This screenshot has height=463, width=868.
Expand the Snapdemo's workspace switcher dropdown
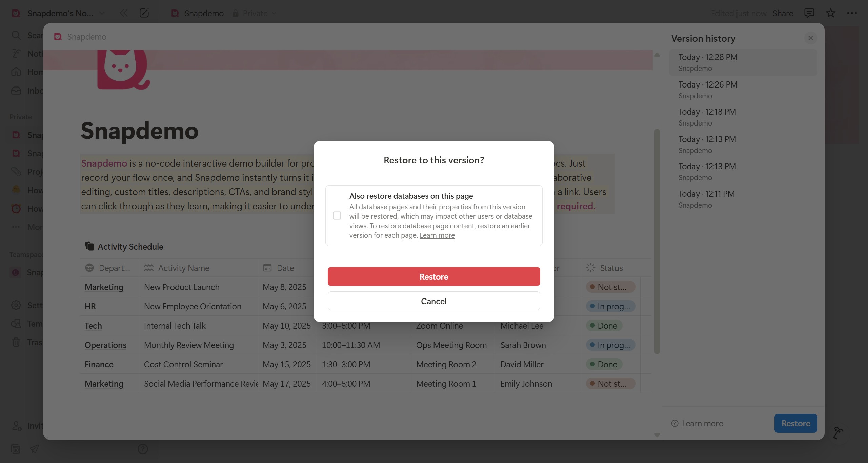pyautogui.click(x=102, y=13)
